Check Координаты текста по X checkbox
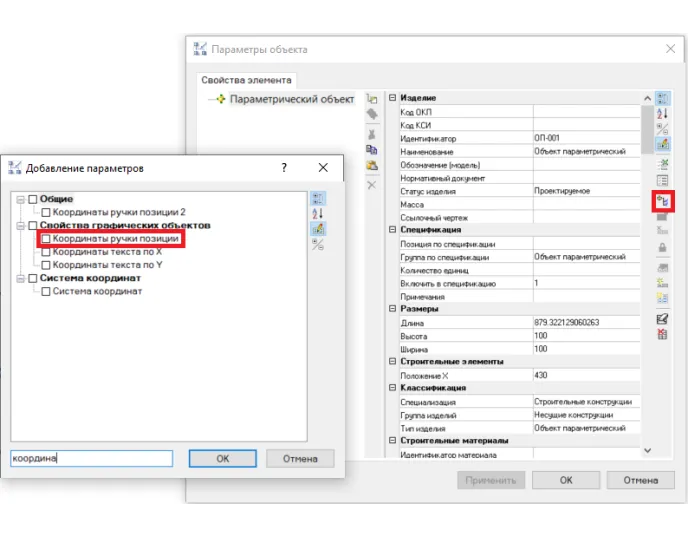Viewport: 688px width, 537px height. tap(46, 252)
